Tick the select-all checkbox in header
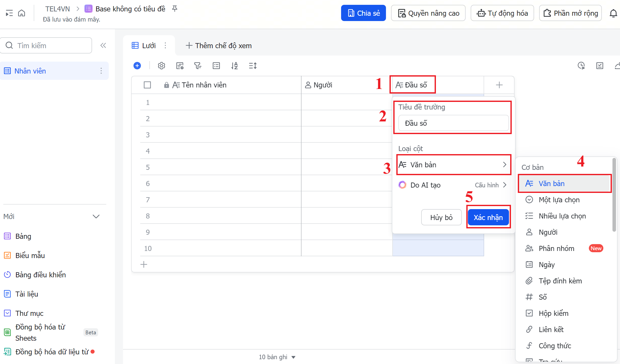 (x=147, y=85)
